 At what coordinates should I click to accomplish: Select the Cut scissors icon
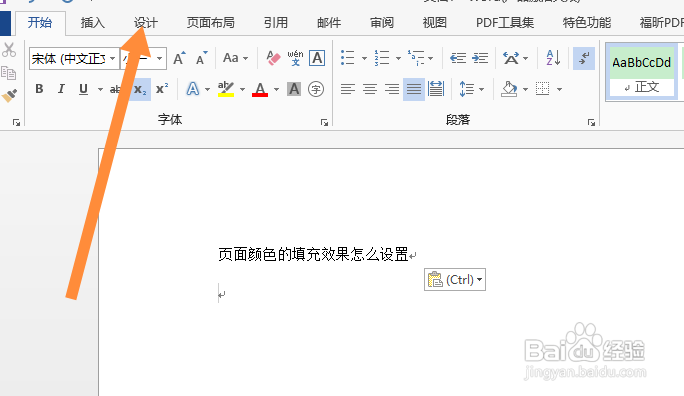coord(9,50)
